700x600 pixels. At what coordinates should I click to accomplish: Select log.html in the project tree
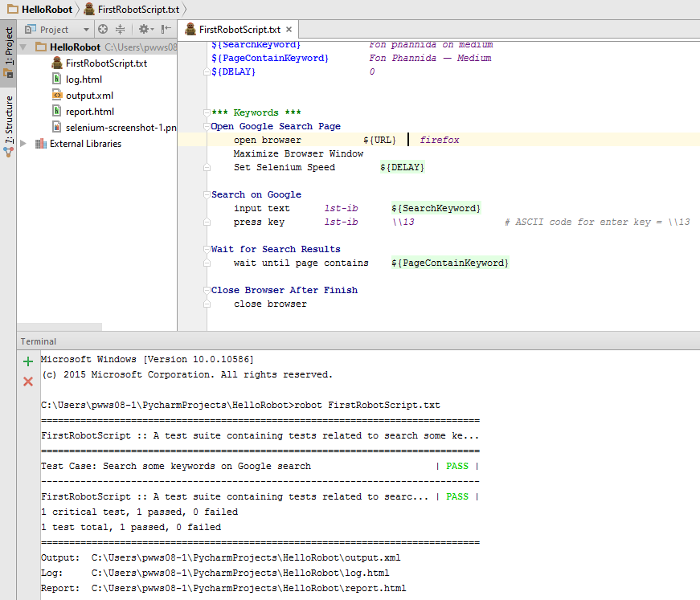tap(84, 80)
